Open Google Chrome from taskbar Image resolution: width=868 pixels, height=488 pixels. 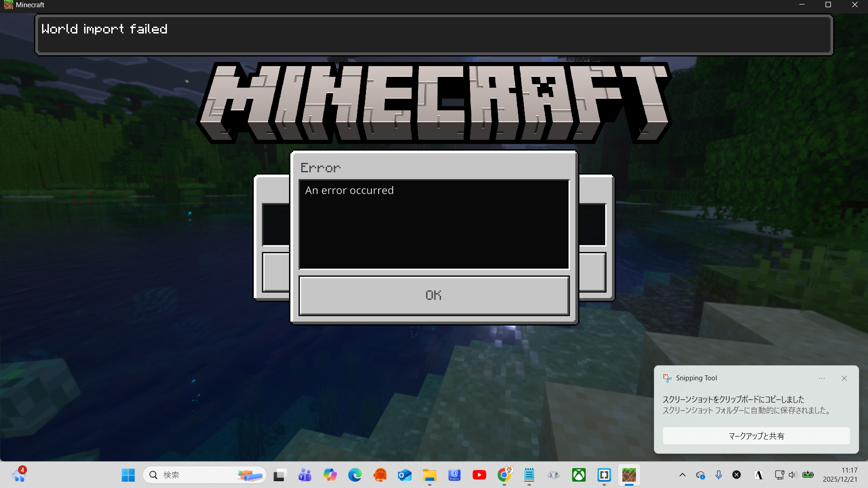click(504, 475)
